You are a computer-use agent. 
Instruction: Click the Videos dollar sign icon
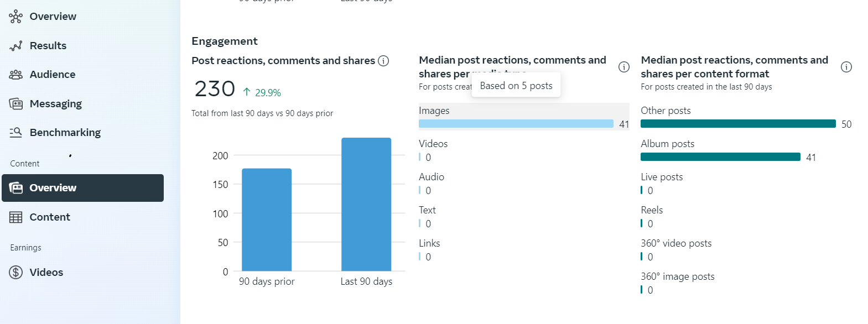[15, 273]
